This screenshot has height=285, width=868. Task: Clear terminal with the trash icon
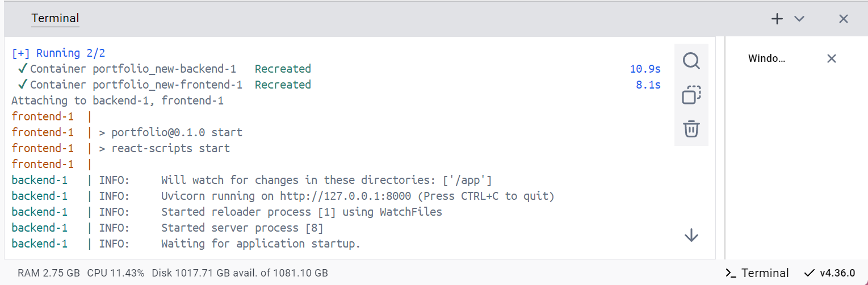point(691,129)
